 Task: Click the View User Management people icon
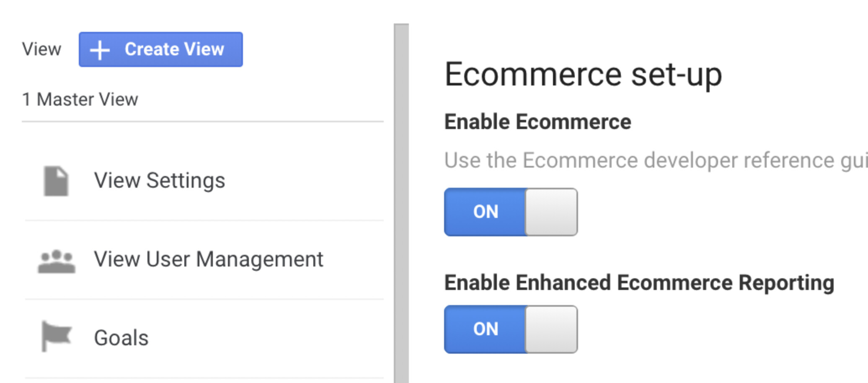coord(57,261)
